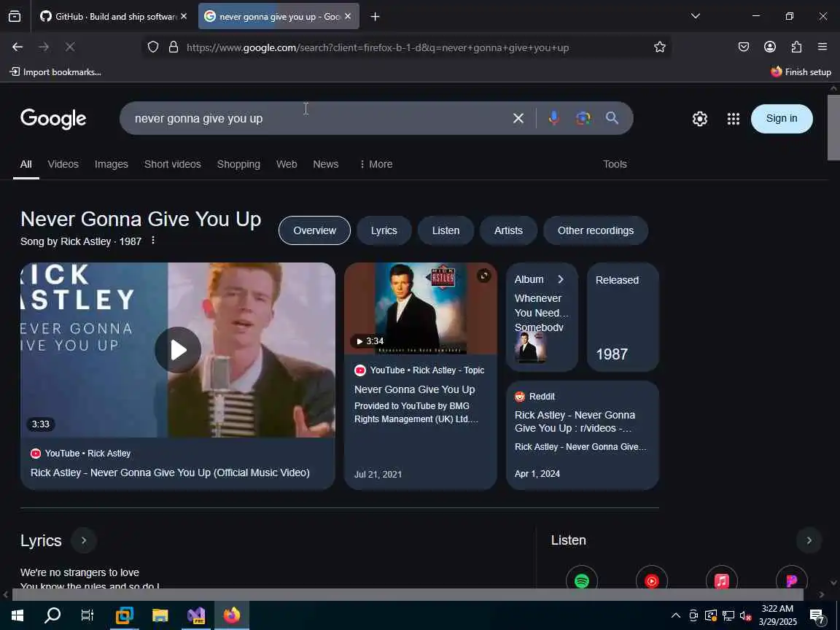Click the horizontal scrollbar
The width and height of the screenshot is (840, 630).
(408, 594)
